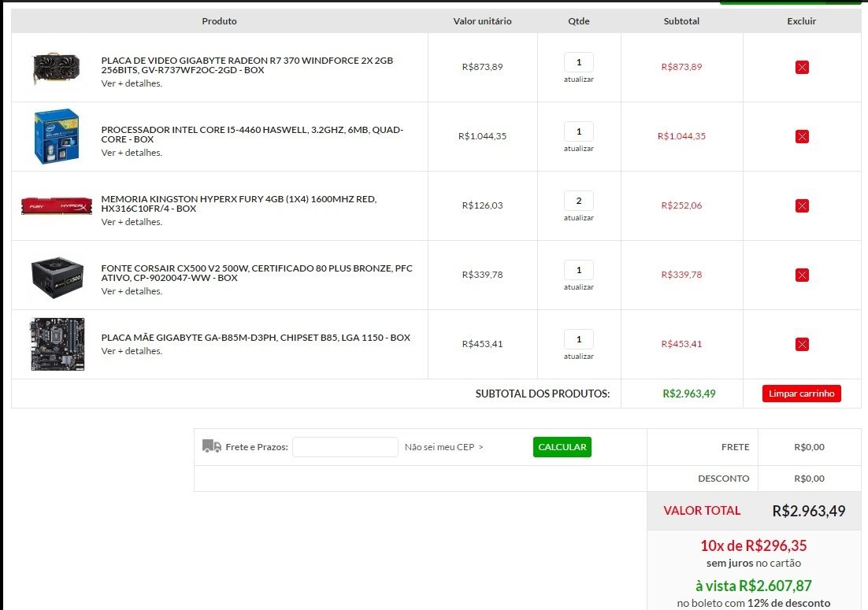Open Ver + detalhes for Intel processor
Viewport: 868px width, 610px height.
point(132,153)
